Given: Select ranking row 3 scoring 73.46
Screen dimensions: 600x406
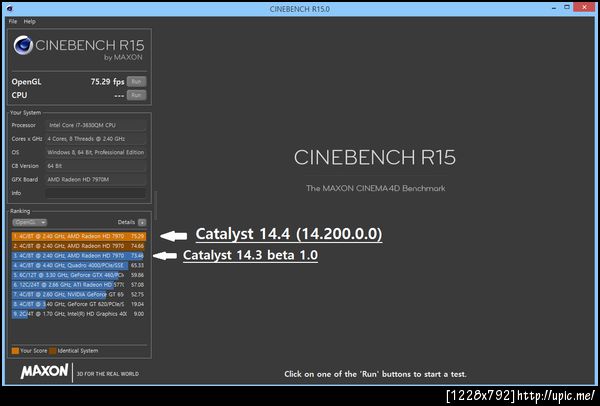Looking at the screenshot, I should 78,256.
